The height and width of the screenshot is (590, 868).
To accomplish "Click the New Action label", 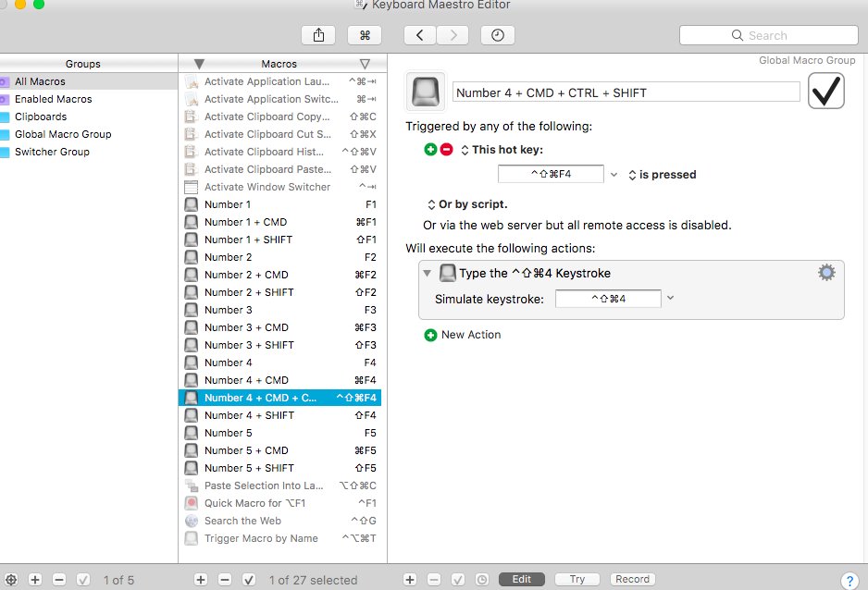I will (x=471, y=335).
